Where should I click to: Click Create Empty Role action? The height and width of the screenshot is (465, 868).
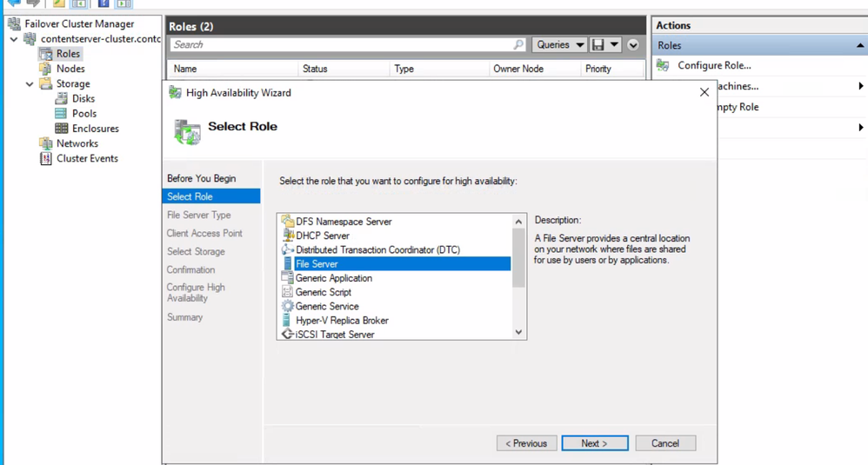[x=738, y=107]
